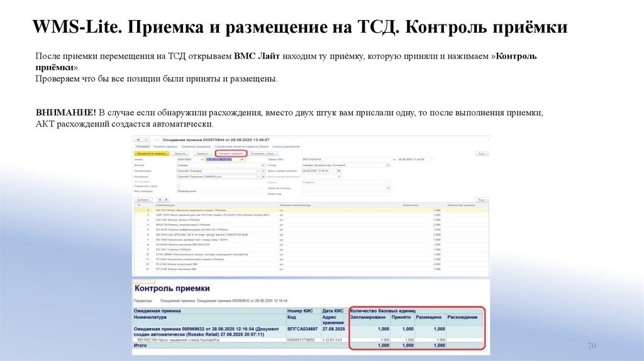Viewport: 644px width, 361px height.
Task: Open the Организация record via its icon
Action: tap(264, 171)
